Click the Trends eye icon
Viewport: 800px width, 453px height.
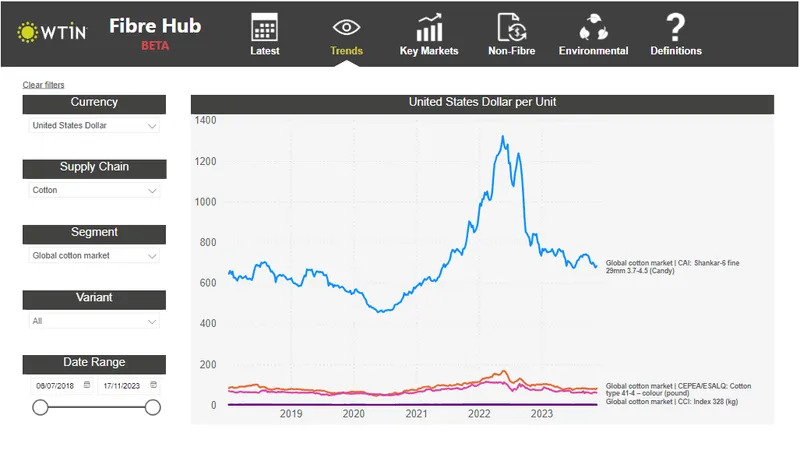pos(346,27)
